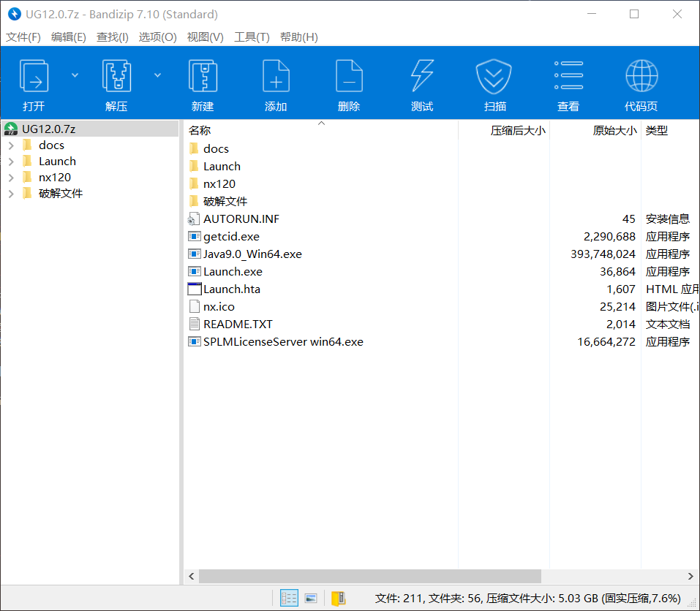Click the 查看 (View) list icon
Image resolution: width=700 pixels, height=611 pixels.
(x=568, y=75)
